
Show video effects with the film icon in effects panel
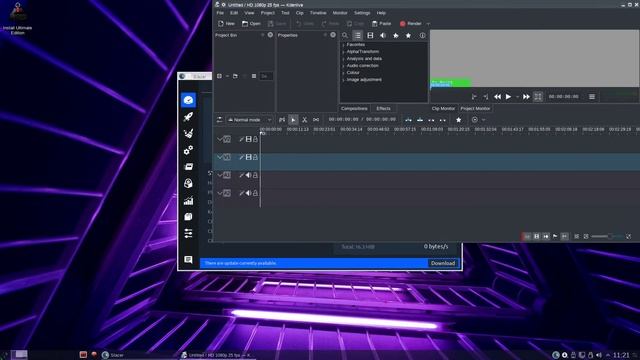[370, 36]
